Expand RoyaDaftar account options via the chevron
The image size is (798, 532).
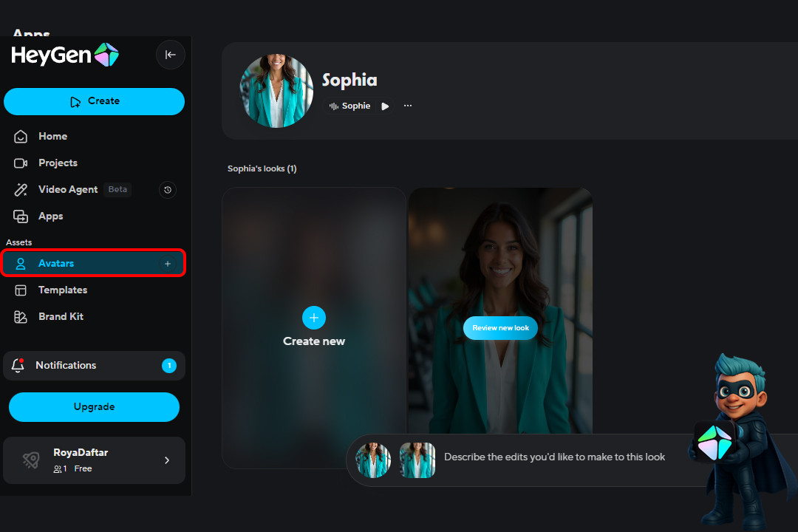[x=166, y=460]
